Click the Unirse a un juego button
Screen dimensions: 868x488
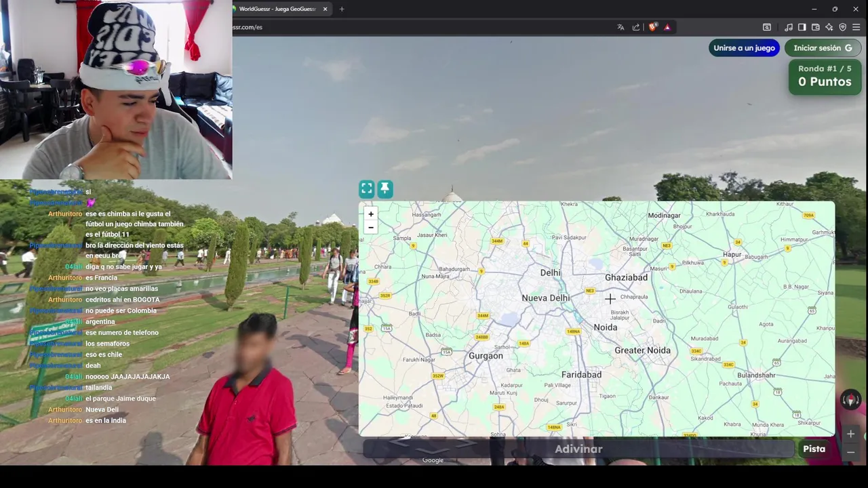point(744,48)
